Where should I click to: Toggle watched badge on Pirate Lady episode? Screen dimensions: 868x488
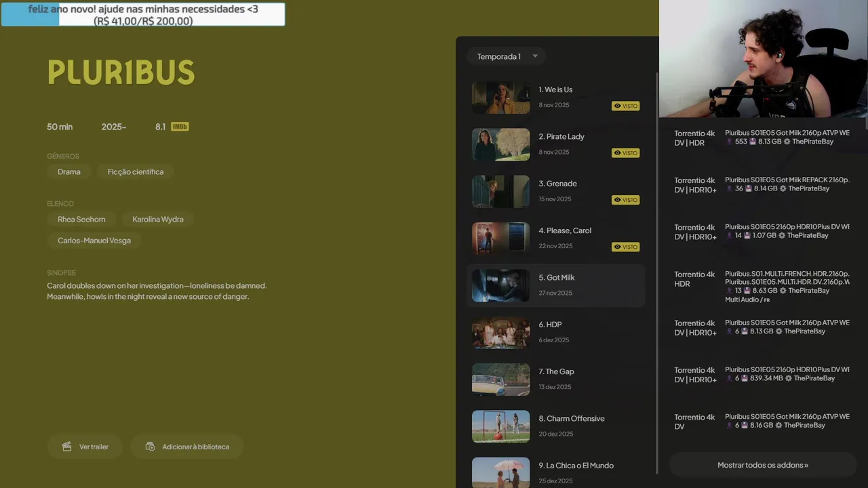pyautogui.click(x=625, y=152)
